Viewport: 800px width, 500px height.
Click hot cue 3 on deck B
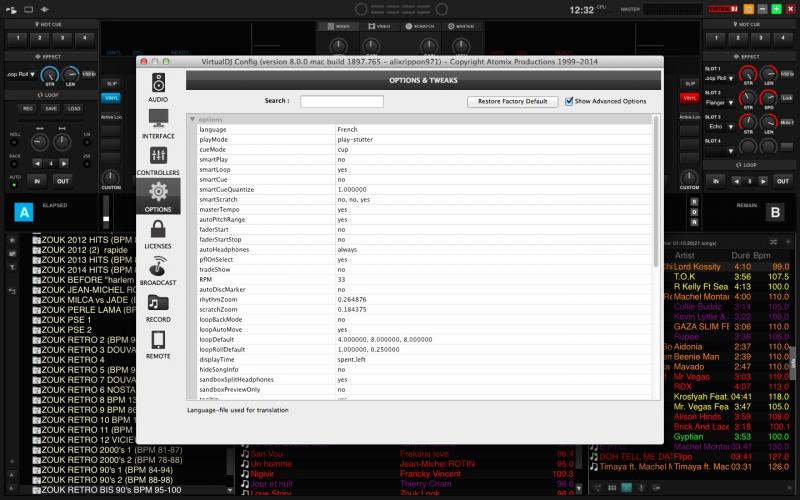pos(760,38)
